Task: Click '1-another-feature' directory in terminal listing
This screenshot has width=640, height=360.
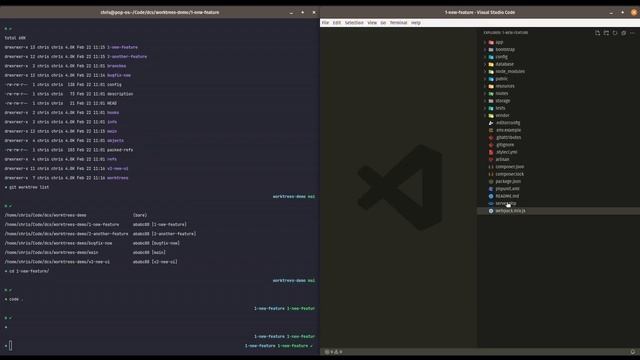Action: point(127,57)
